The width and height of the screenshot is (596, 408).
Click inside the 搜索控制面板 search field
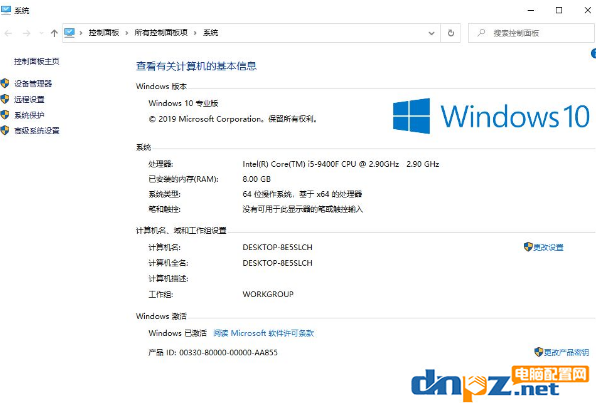[531, 33]
